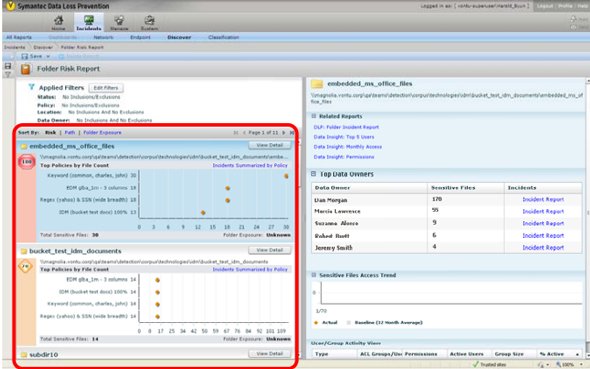The image size is (590, 369).
Task: Open the Incidents navigation icon
Action: [89, 23]
